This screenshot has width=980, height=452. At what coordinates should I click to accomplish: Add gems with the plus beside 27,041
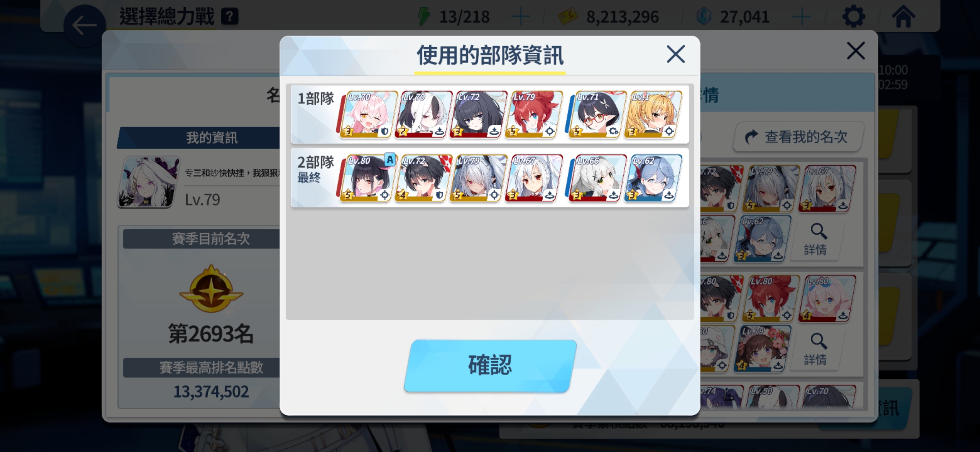coord(802,17)
